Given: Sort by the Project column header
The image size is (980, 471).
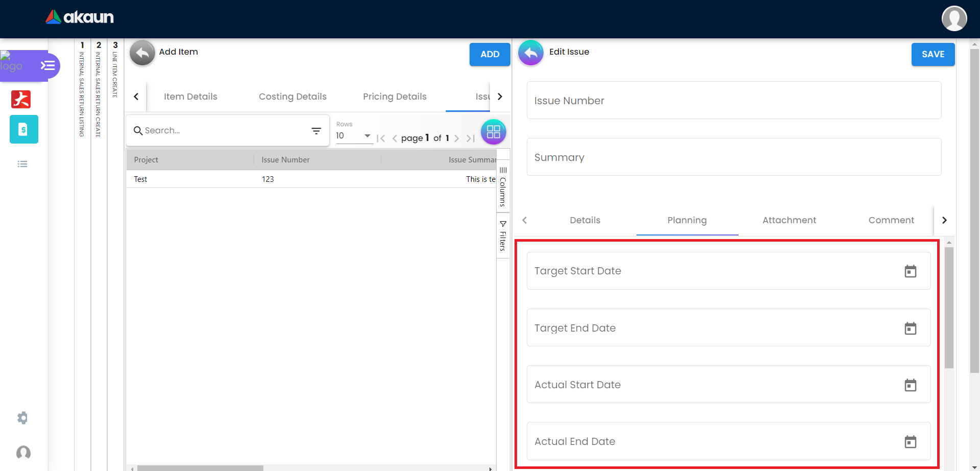Looking at the screenshot, I should (x=190, y=160).
